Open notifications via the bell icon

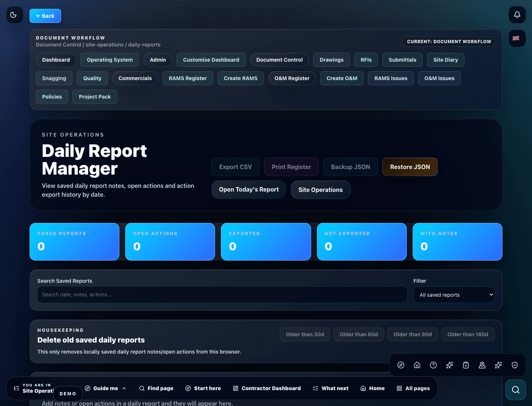pos(517,15)
